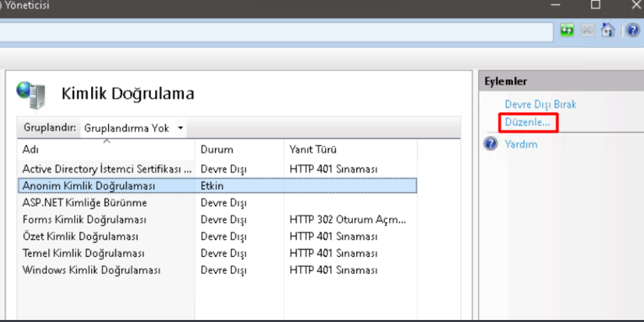Viewport: 644px width, 322px height.
Task: Click the grayed stop icon
Action: click(588, 31)
